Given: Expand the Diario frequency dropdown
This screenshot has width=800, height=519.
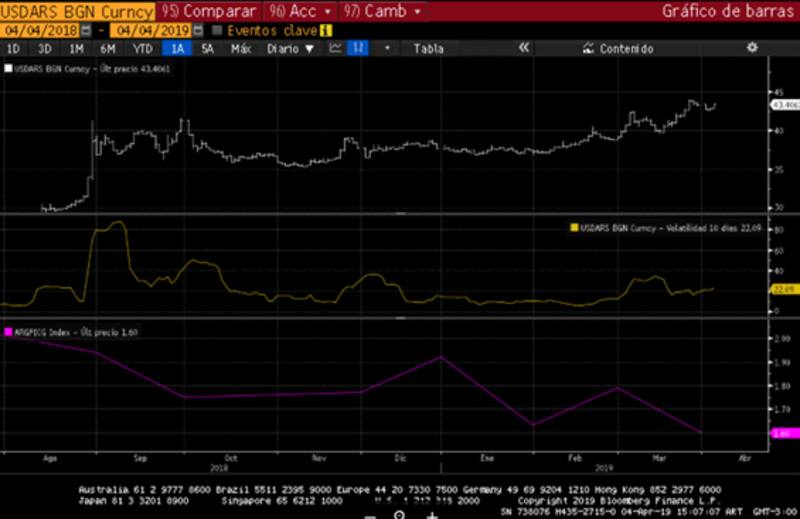Looking at the screenshot, I should click(290, 48).
